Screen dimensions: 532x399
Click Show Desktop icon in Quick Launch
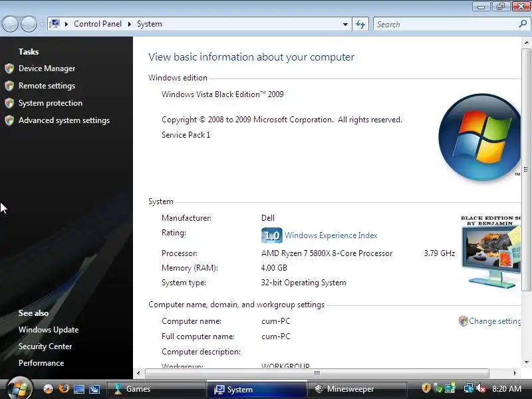[79, 389]
